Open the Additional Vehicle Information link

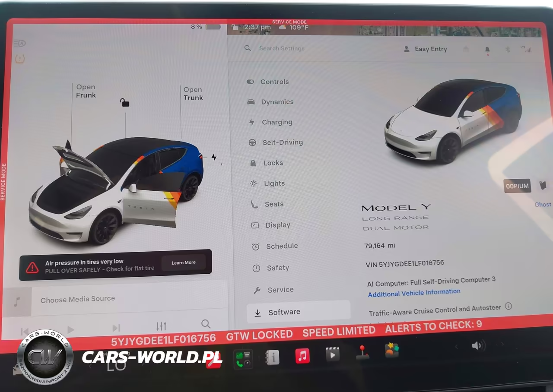click(414, 293)
